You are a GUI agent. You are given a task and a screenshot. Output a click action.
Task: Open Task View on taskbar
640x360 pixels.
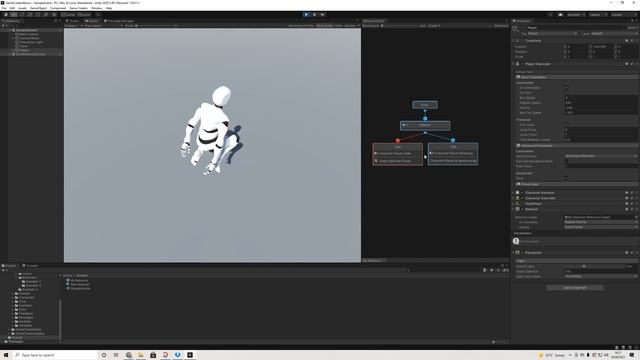116,355
